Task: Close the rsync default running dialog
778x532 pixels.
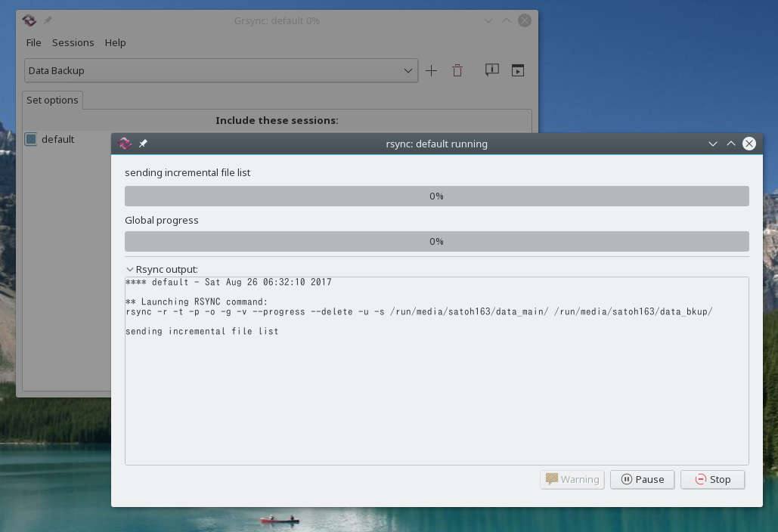Action: (x=749, y=144)
